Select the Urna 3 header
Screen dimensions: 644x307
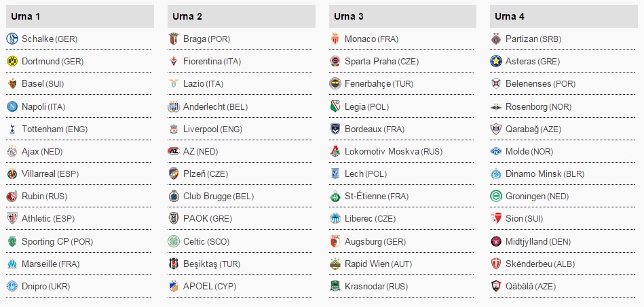pyautogui.click(x=348, y=16)
